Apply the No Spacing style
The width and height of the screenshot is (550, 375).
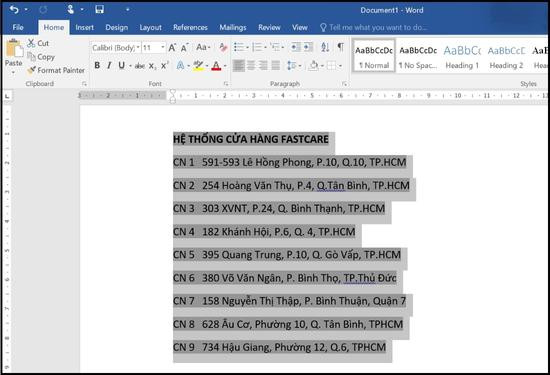(418, 56)
